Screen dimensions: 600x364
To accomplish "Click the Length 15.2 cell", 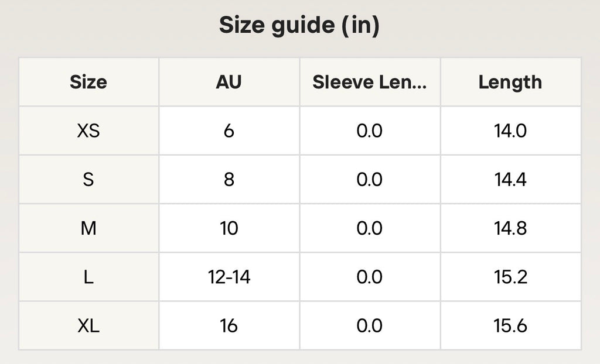I will (510, 277).
